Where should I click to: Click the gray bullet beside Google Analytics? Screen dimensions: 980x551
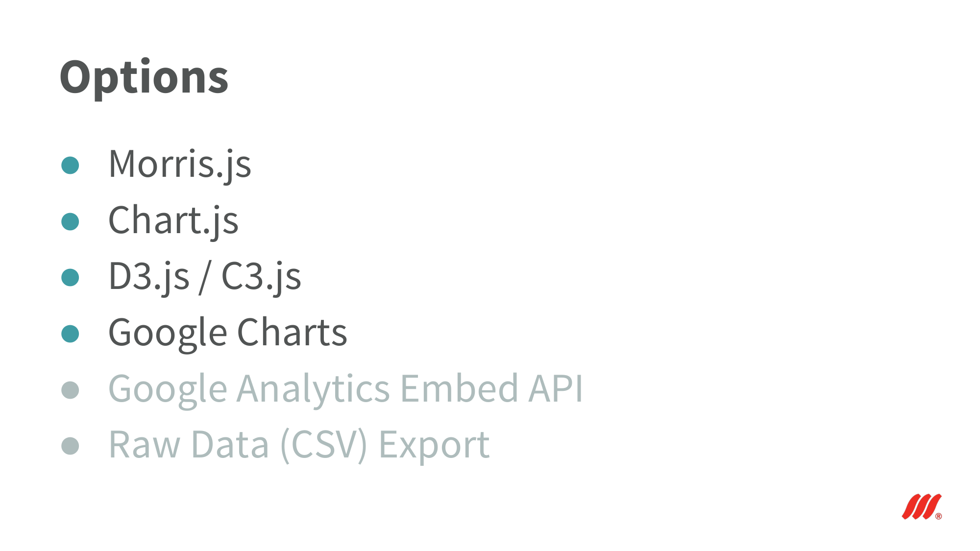click(70, 390)
